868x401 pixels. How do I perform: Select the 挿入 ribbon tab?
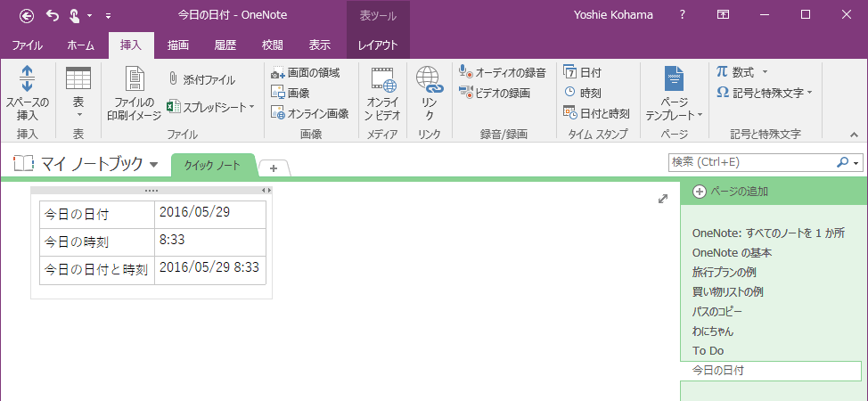click(131, 45)
